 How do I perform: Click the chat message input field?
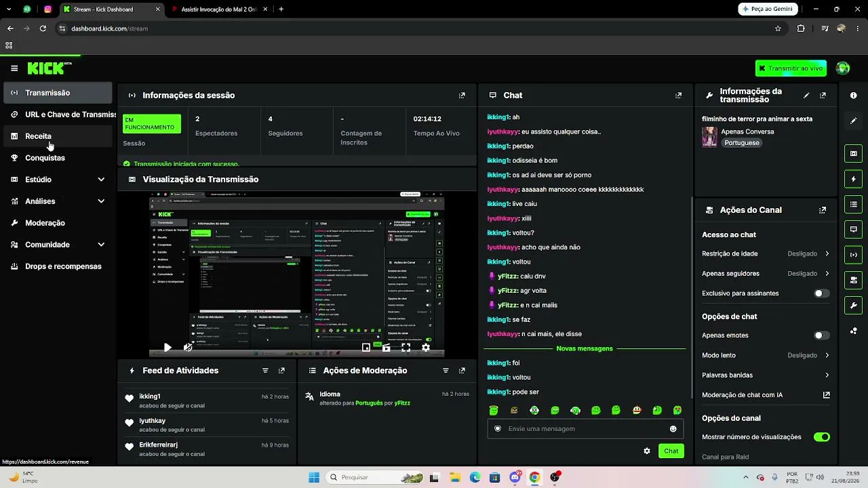pos(585,429)
